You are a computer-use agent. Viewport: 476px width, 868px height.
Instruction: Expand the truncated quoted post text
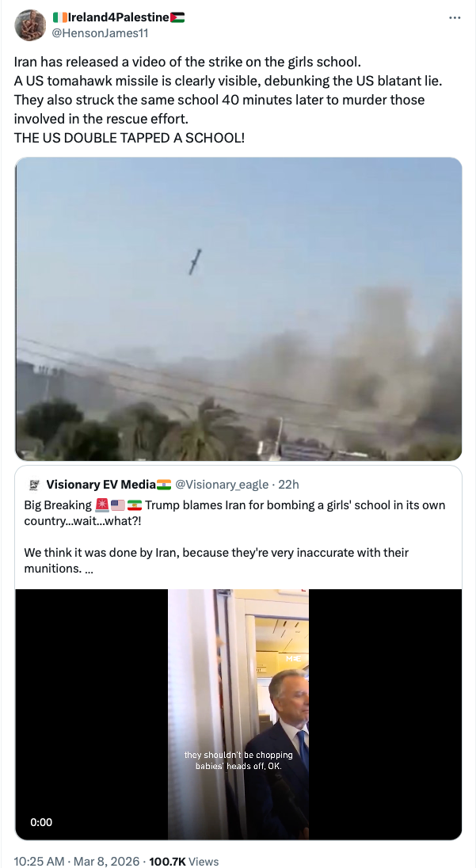pyautogui.click(x=89, y=568)
